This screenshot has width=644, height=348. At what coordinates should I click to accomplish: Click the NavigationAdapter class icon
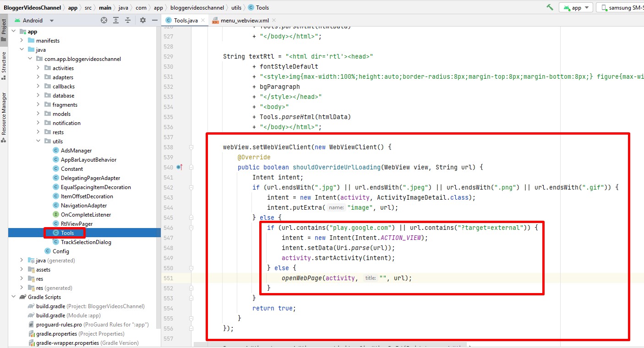(x=56, y=206)
